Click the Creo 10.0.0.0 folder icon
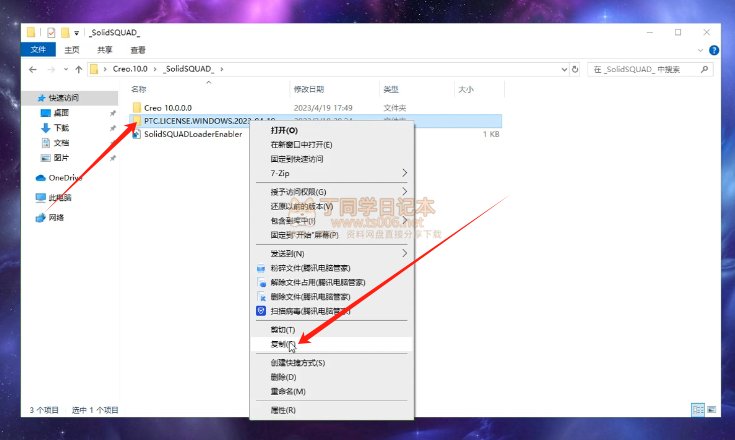Screen dimensions: 735x440 point(136,107)
